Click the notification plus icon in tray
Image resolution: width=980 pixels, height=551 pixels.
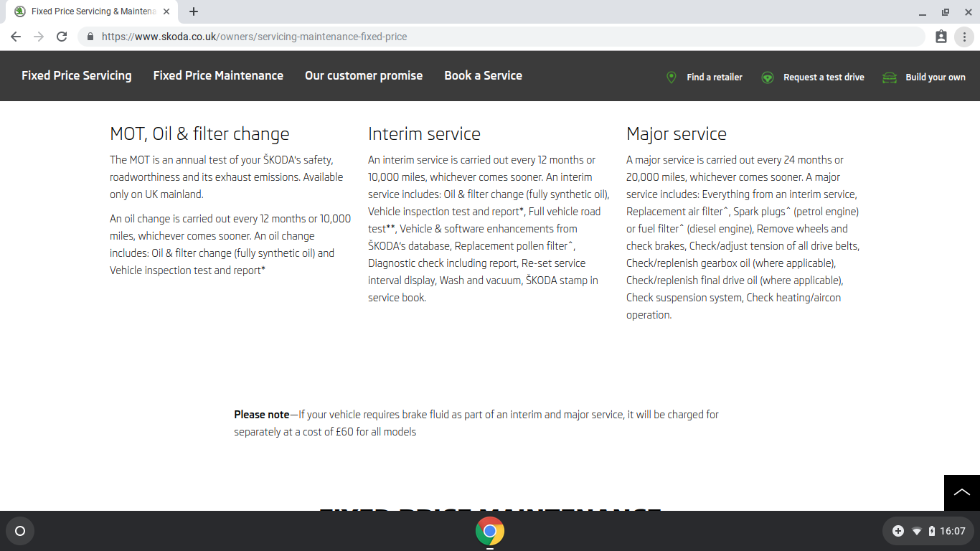pos(898,531)
